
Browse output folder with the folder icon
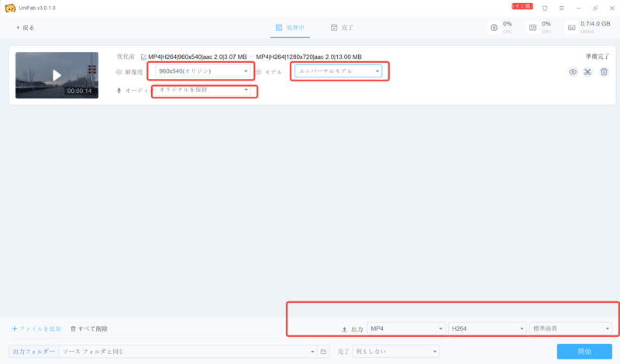(324, 352)
